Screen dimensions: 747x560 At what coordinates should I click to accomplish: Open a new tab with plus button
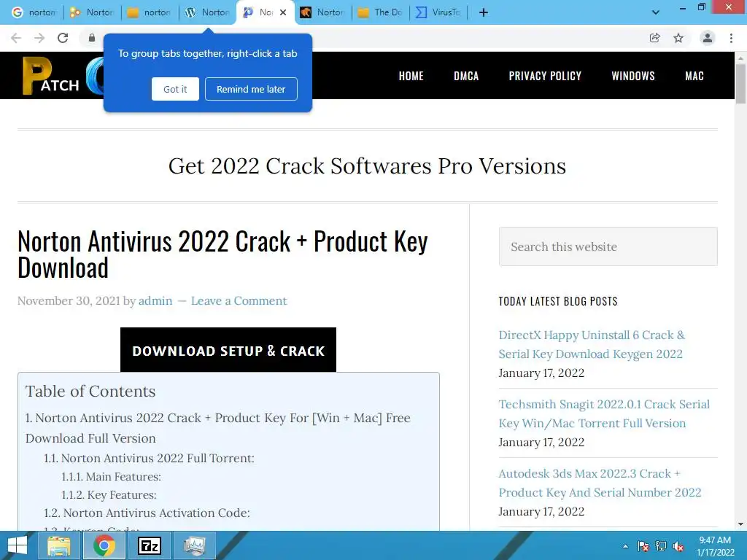(484, 12)
